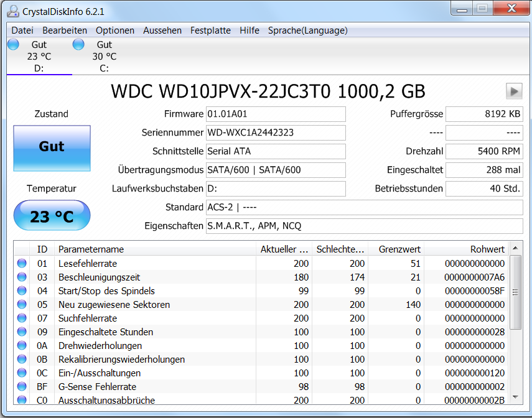This screenshot has width=532, height=418.
Task: Open the Optionen menu
Action: (x=114, y=30)
